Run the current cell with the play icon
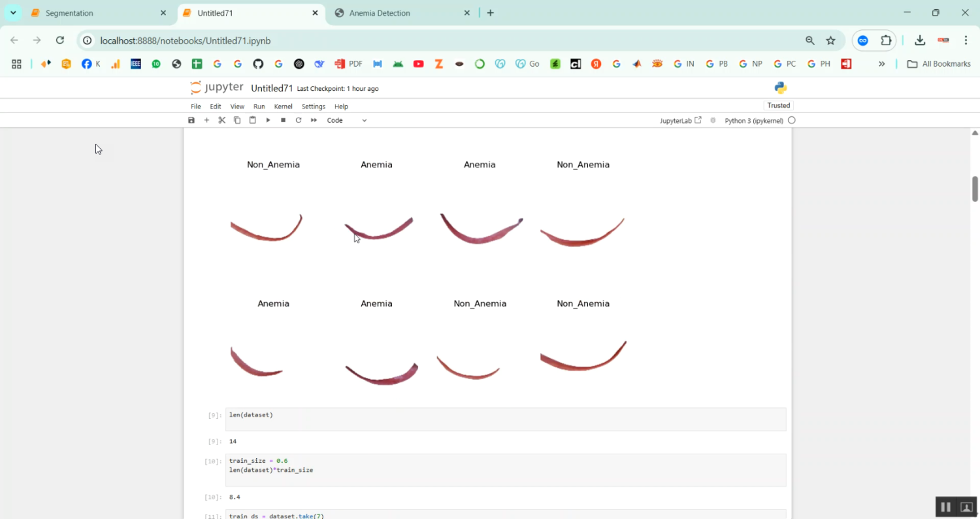Screen dimensions: 980x519 (x=268, y=120)
